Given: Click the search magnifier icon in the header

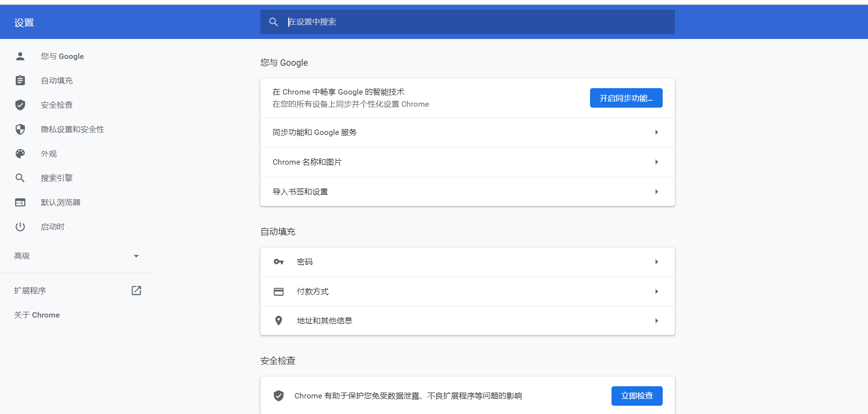Looking at the screenshot, I should [x=274, y=22].
